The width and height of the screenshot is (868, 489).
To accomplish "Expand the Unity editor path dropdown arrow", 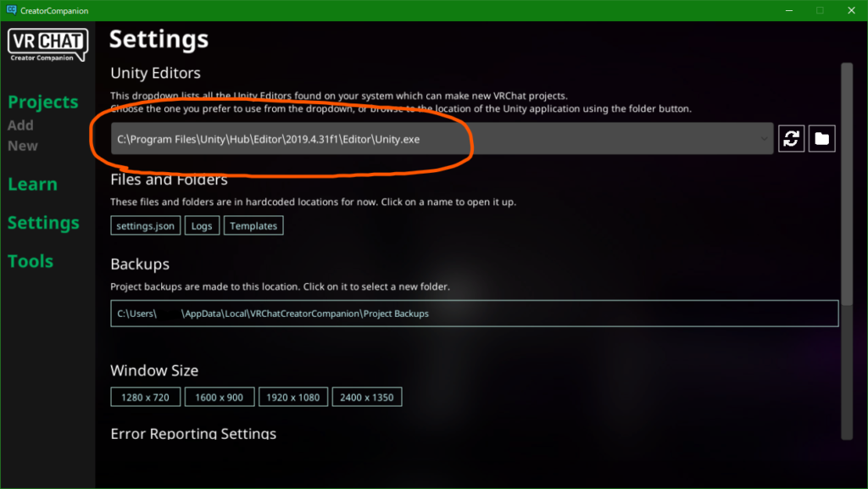I will [x=764, y=139].
